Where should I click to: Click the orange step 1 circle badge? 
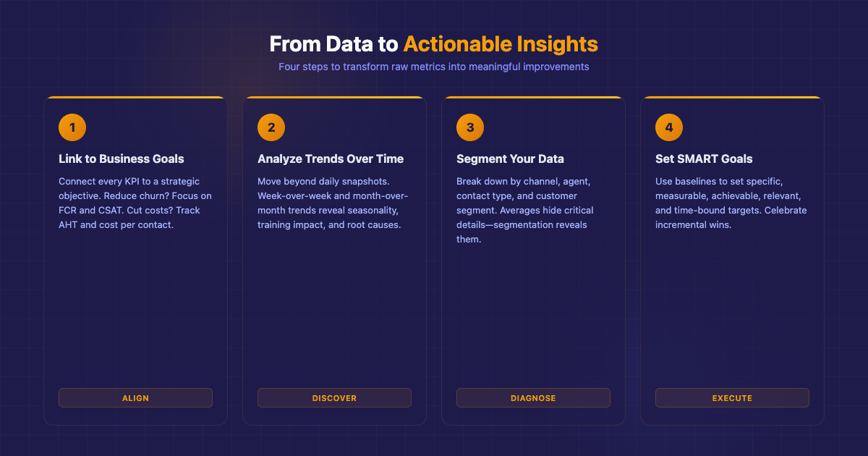coord(72,127)
